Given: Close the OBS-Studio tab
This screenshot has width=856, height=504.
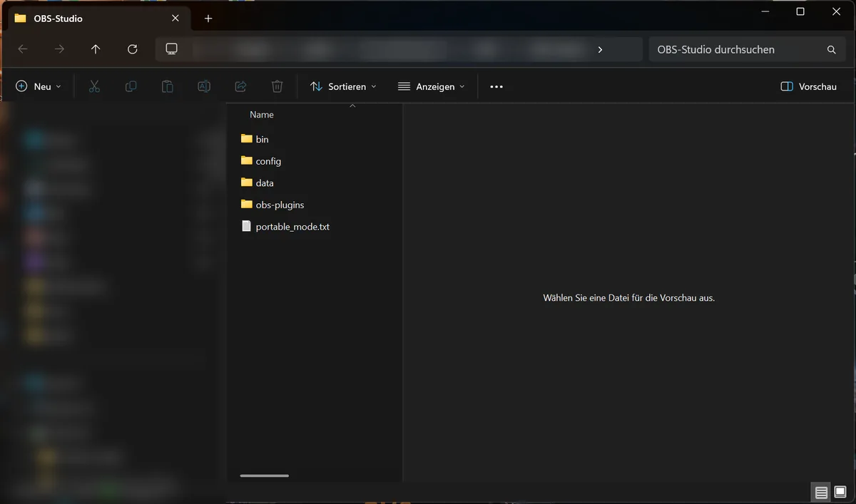Looking at the screenshot, I should coord(175,19).
